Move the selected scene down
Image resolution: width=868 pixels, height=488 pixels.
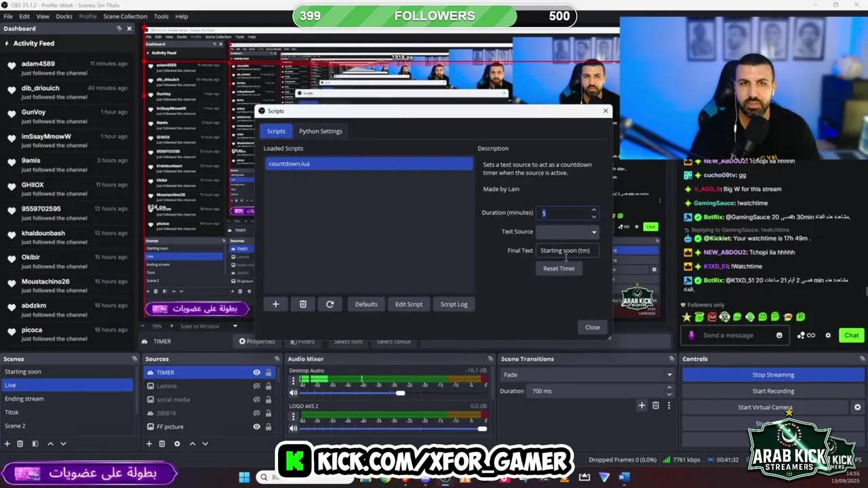pyautogui.click(x=63, y=444)
